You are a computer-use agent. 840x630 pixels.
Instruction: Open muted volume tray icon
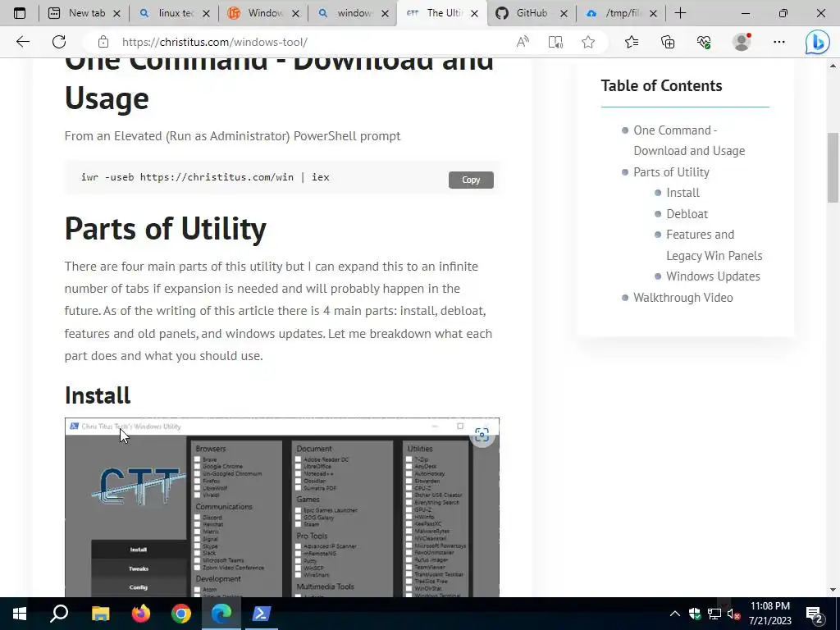(x=734, y=614)
